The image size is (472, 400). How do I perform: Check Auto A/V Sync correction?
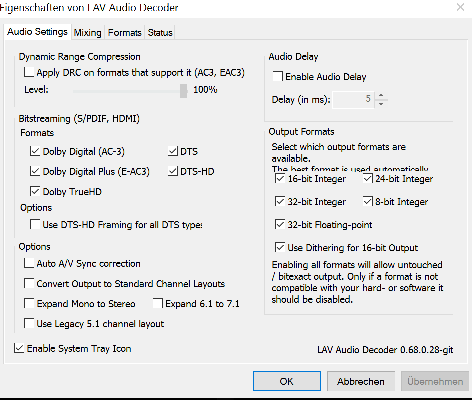pyautogui.click(x=29, y=263)
